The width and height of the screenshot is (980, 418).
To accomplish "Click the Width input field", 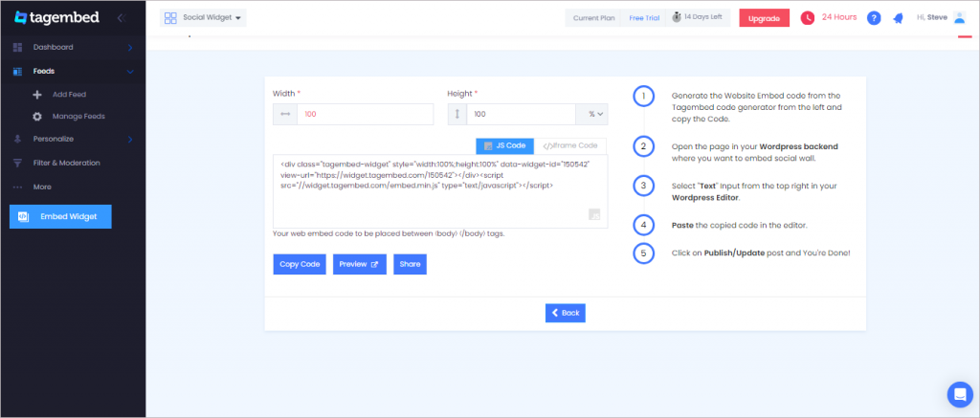I will point(365,115).
